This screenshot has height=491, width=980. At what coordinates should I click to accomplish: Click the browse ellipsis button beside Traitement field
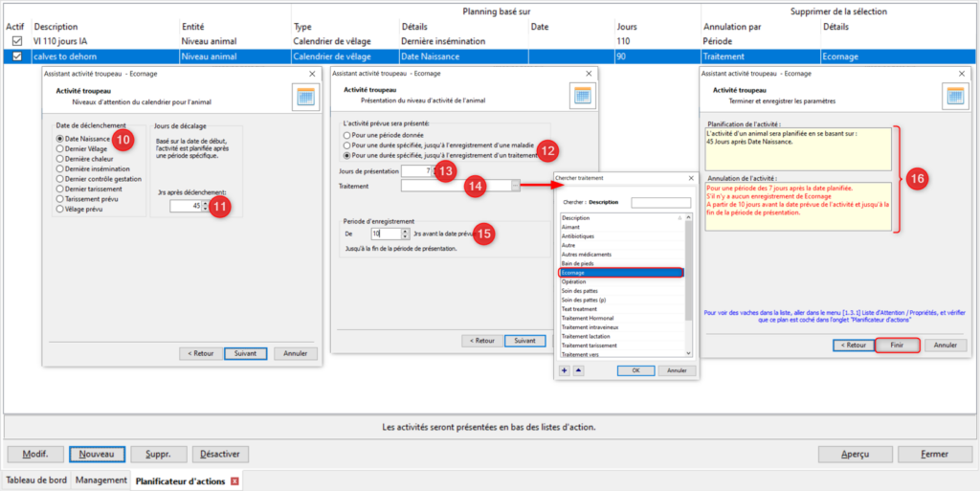(516, 186)
